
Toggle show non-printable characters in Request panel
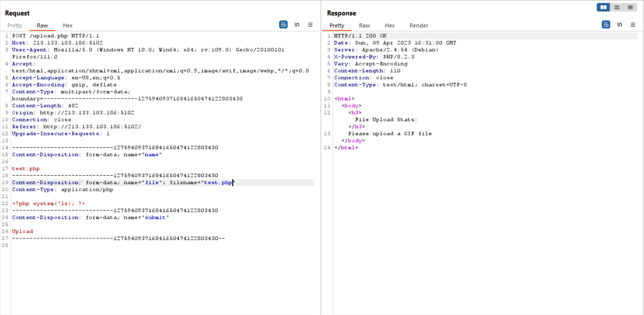tap(297, 25)
